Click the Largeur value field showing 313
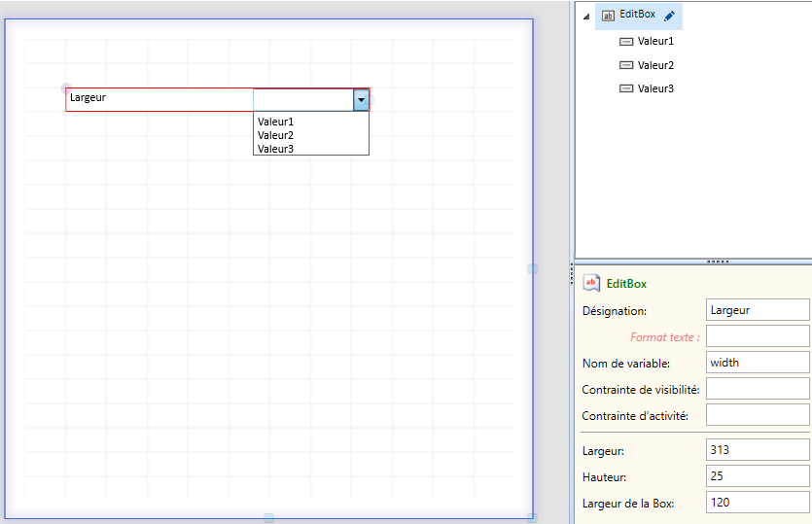Viewport: 812px width, 524px height. [758, 450]
